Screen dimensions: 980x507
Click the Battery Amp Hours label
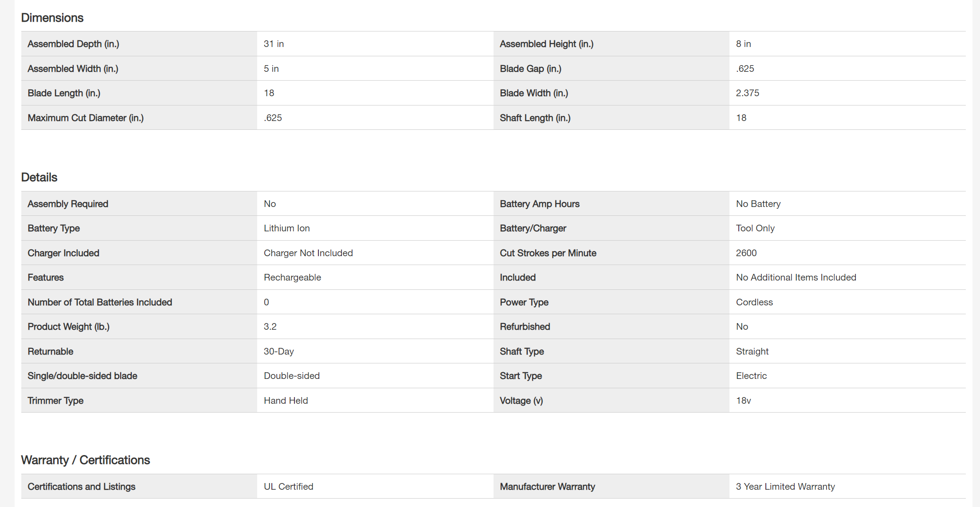[x=540, y=204]
